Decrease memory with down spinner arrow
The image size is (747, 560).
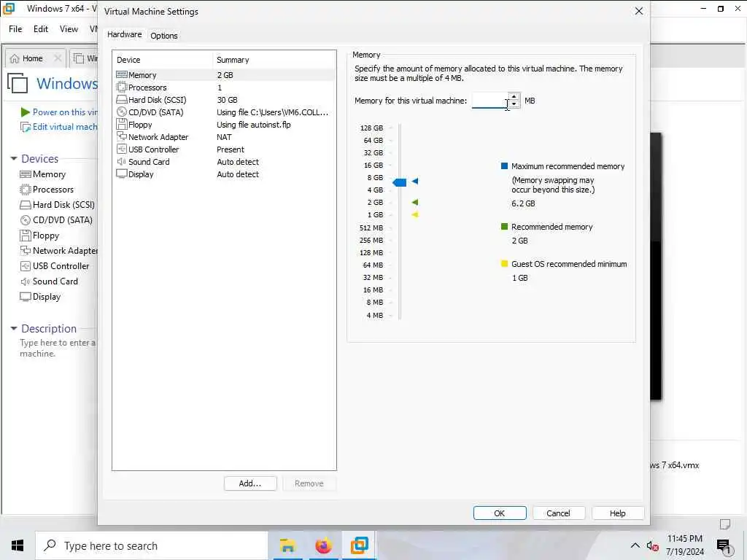click(514, 104)
